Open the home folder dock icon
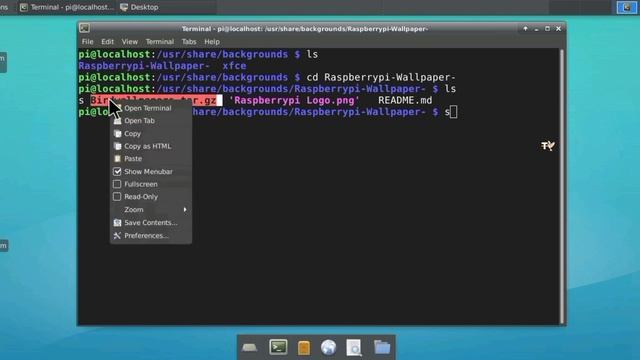Viewport: 640px width, 360px height. coord(382,347)
